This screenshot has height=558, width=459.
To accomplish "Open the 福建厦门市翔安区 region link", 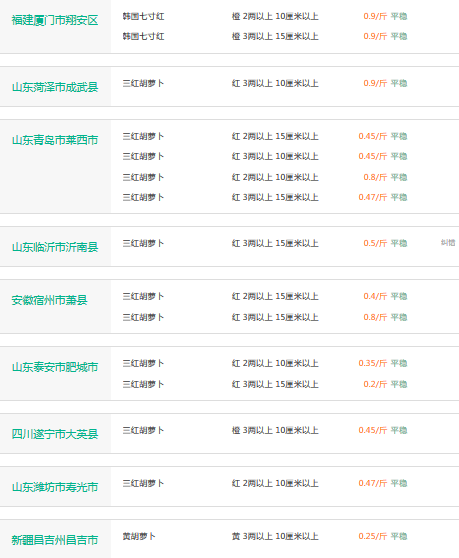I will 55,20.
